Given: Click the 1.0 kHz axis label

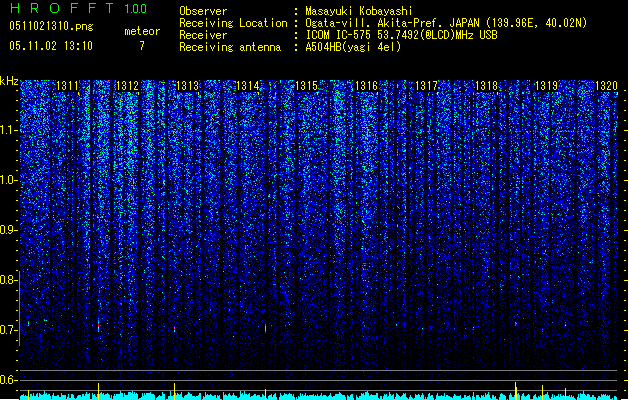Looking at the screenshot, I should click(8, 180).
